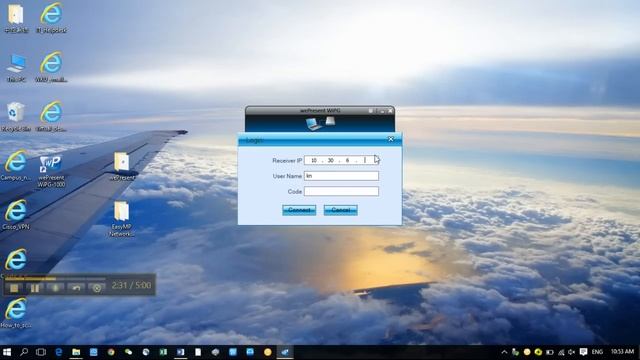Viewport: 640px width, 360px height.
Task: Click the volume speaker tray icon
Action: (x=572, y=352)
